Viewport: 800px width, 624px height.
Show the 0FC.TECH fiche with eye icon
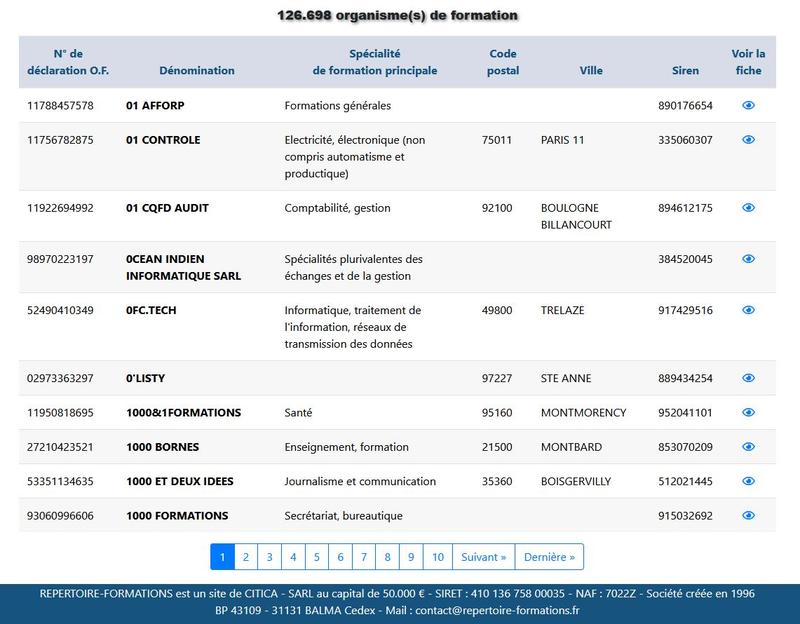click(748, 310)
